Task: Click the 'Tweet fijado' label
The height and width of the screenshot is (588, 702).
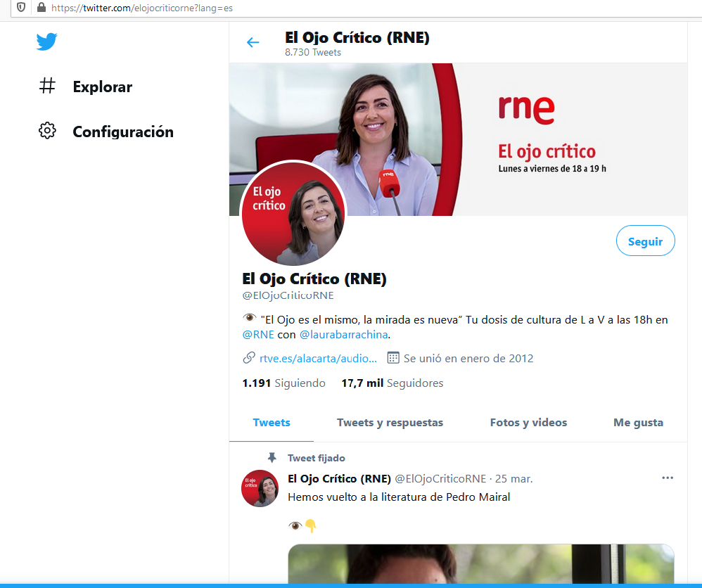Action: [x=316, y=458]
